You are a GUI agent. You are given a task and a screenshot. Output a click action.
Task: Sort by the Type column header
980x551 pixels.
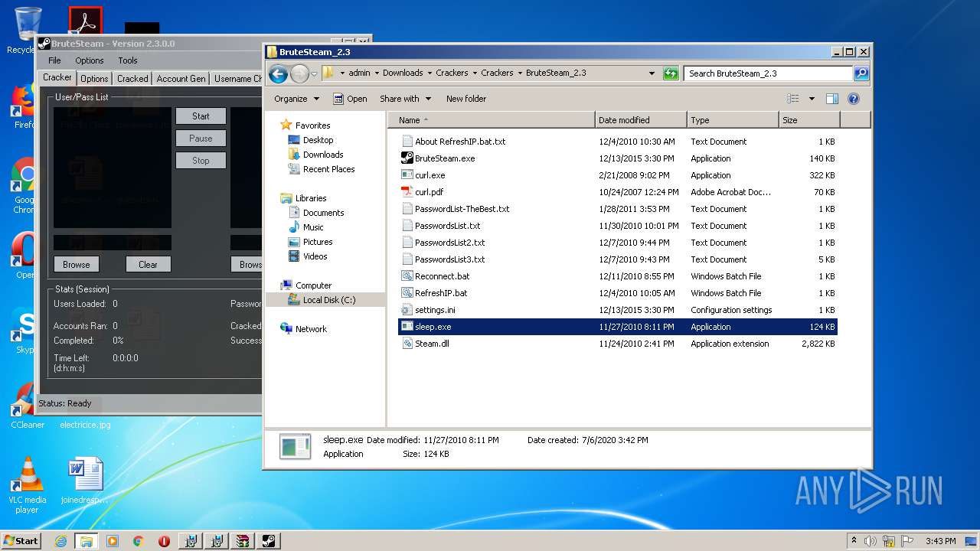tap(733, 120)
